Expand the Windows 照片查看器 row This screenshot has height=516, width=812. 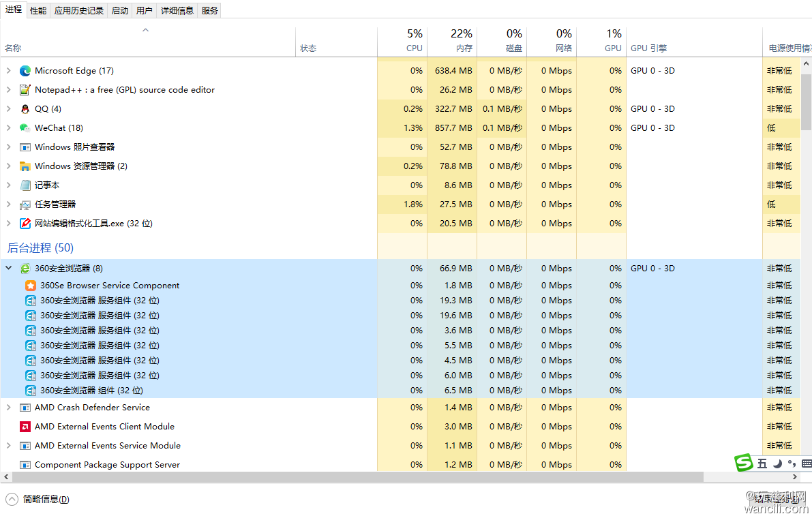pyautogui.click(x=8, y=147)
